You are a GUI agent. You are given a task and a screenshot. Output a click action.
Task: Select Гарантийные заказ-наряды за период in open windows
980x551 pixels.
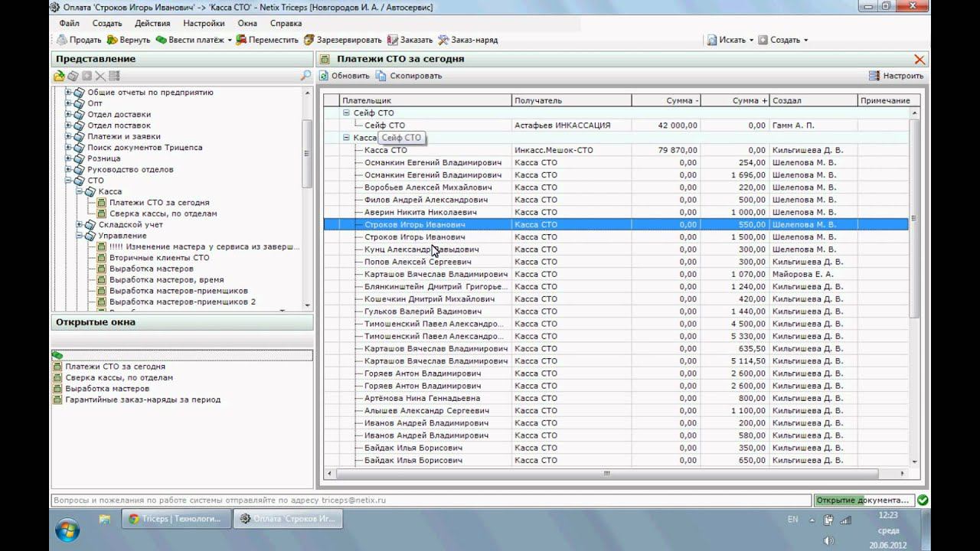point(142,399)
